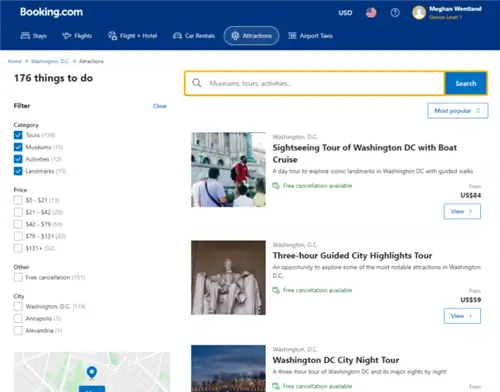Click the Flights airplane icon
Viewport: 500px width, 392px height.
(67, 36)
